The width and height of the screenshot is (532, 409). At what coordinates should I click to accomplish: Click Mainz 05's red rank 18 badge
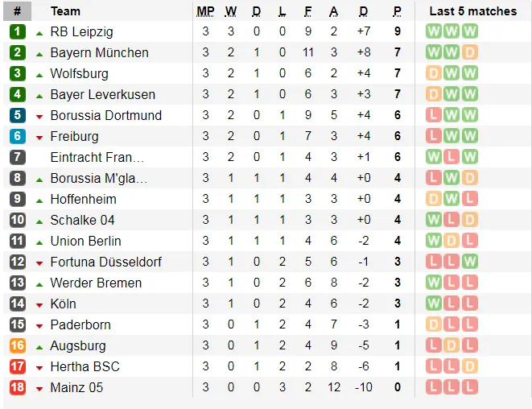point(18,388)
